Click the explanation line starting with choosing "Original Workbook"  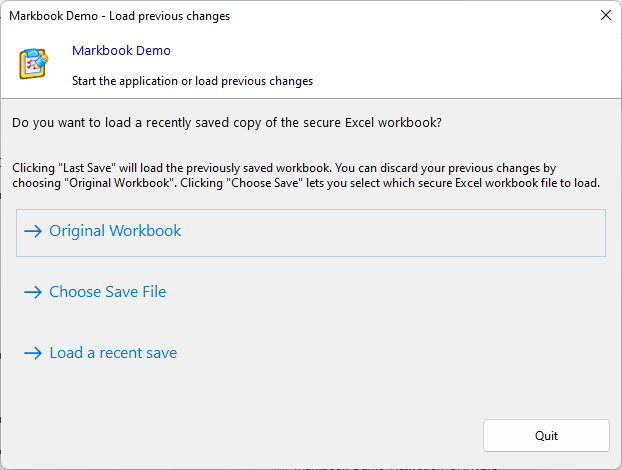306,184
